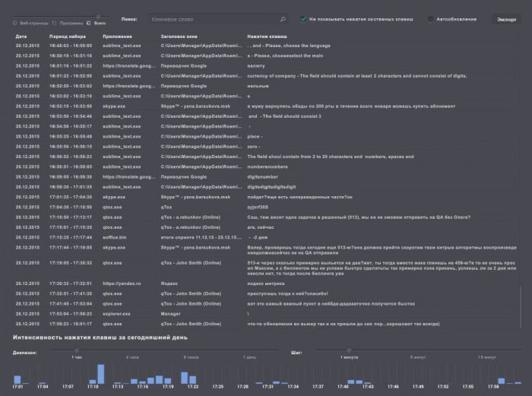Viewport: 532px width, 396px height.
Task: Sort by the Период набора column header
Action: pos(68,36)
